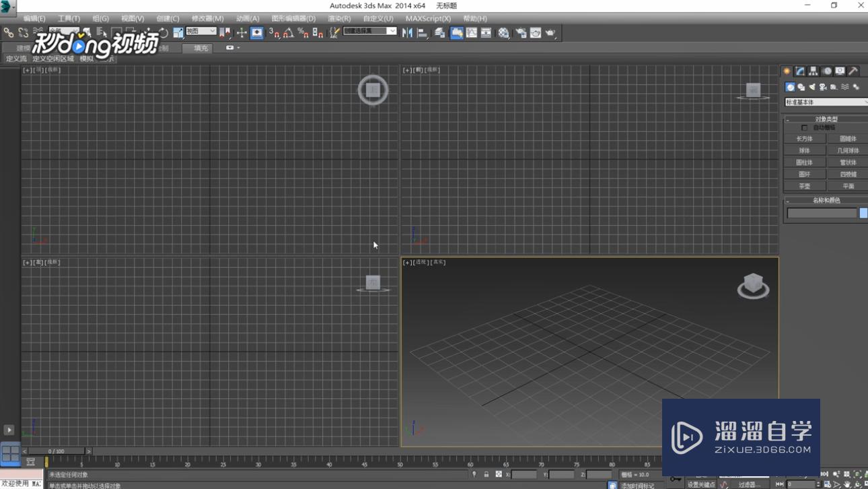Select the Move tool in main toolbar
Image resolution: width=868 pixels, height=489 pixels.
(147, 32)
